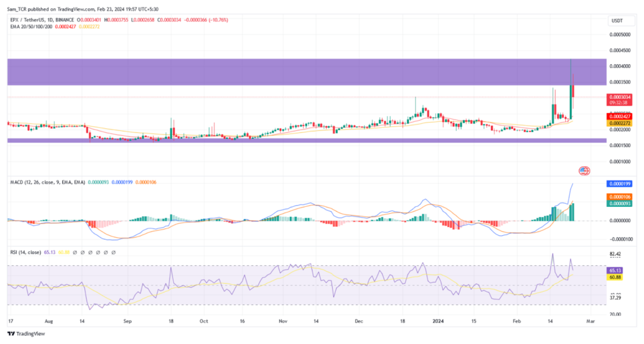
Task: Click the EMA legend red value 0.0002427
Action: tap(65, 26)
